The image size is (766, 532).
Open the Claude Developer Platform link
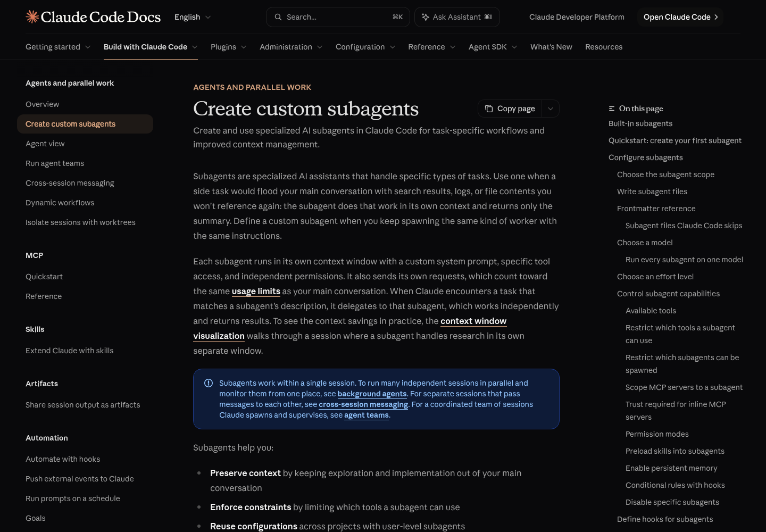click(x=577, y=17)
